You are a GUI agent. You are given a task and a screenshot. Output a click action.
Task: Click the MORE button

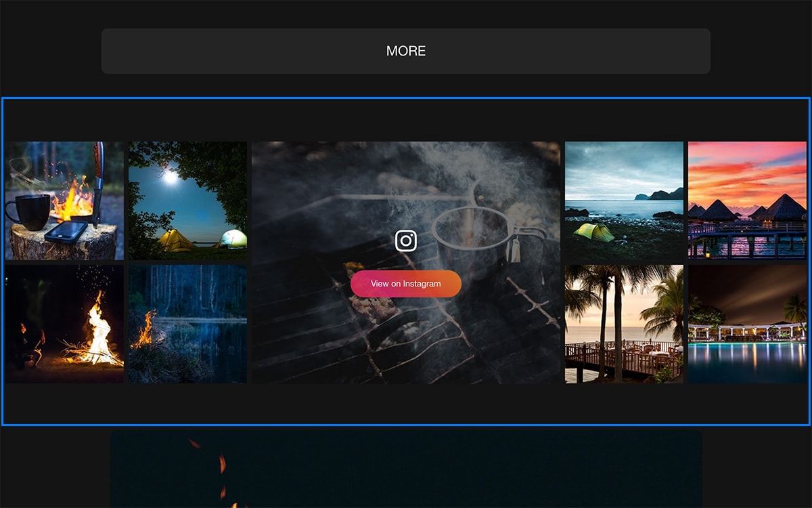(x=406, y=51)
